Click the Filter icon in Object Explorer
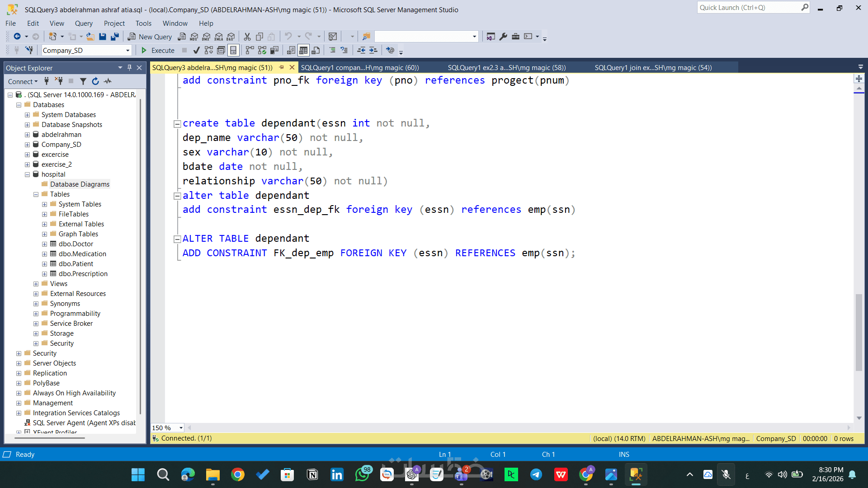Viewport: 868px width, 488px height. 83,81
